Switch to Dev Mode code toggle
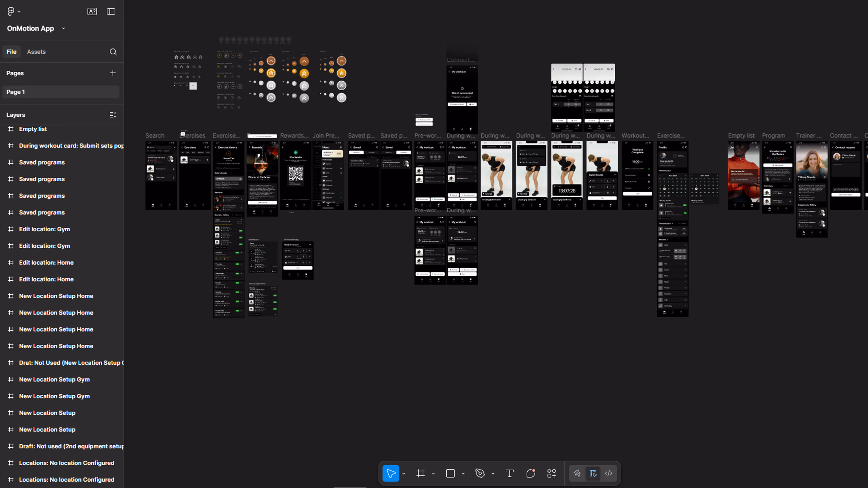 coord(609,473)
